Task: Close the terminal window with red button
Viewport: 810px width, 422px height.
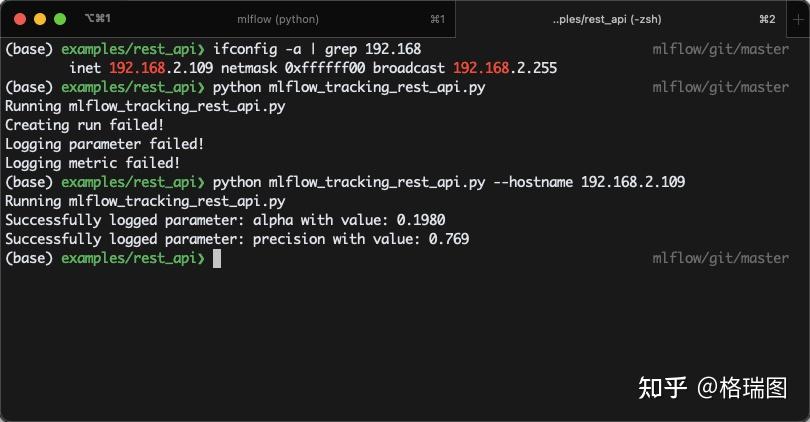Action: 20,19
